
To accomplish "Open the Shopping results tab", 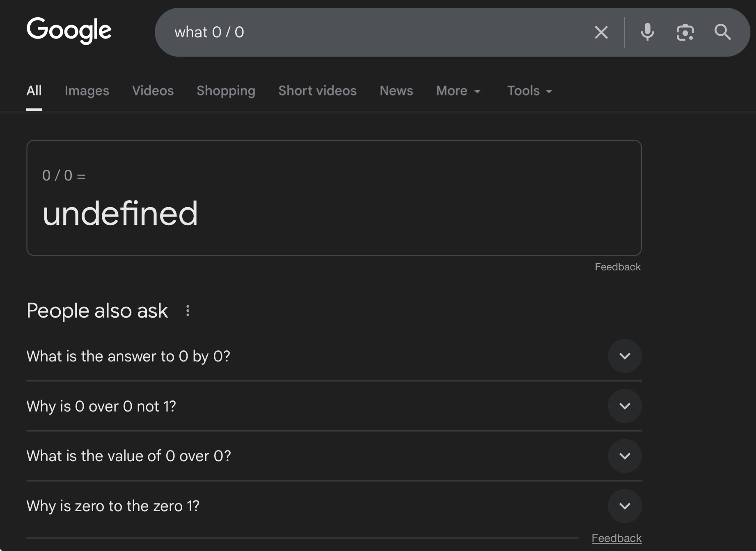I will tap(226, 91).
